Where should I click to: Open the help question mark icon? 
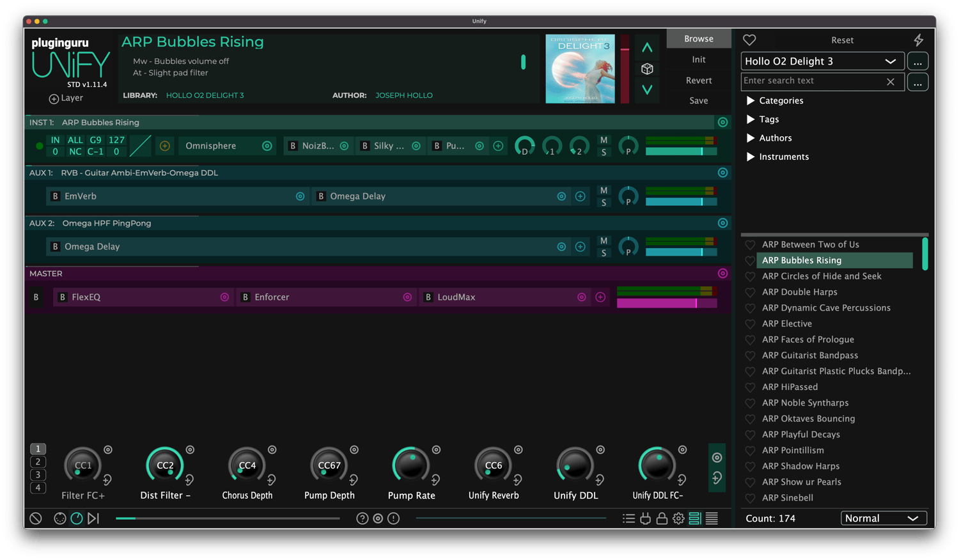[x=362, y=518]
